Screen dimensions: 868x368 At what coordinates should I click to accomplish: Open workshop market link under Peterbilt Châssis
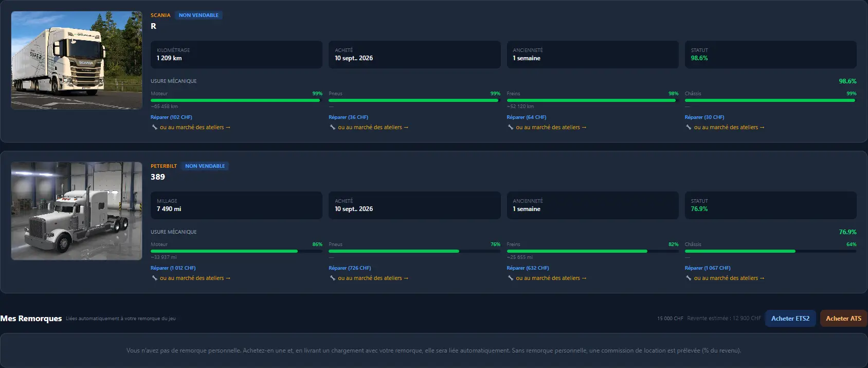pos(729,278)
